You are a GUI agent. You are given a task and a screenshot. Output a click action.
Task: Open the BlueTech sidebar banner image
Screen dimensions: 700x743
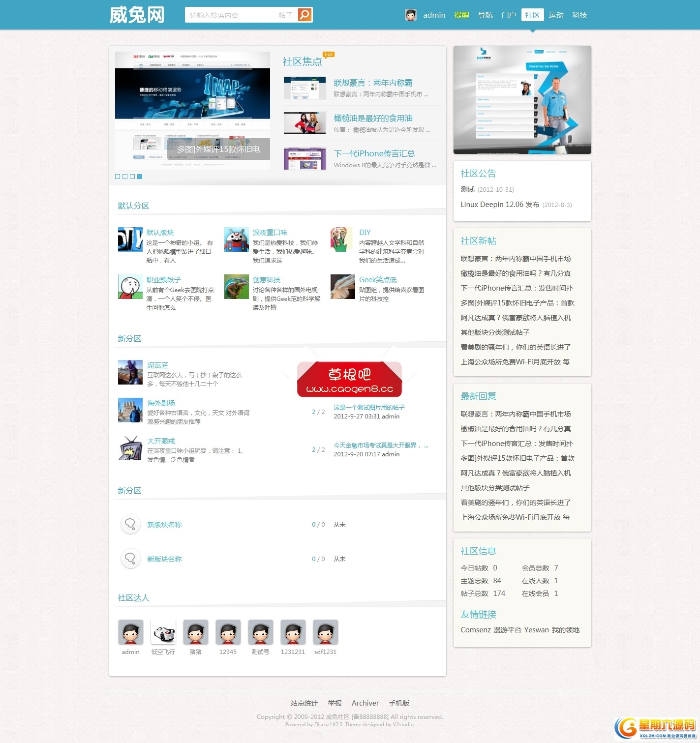pos(522,100)
